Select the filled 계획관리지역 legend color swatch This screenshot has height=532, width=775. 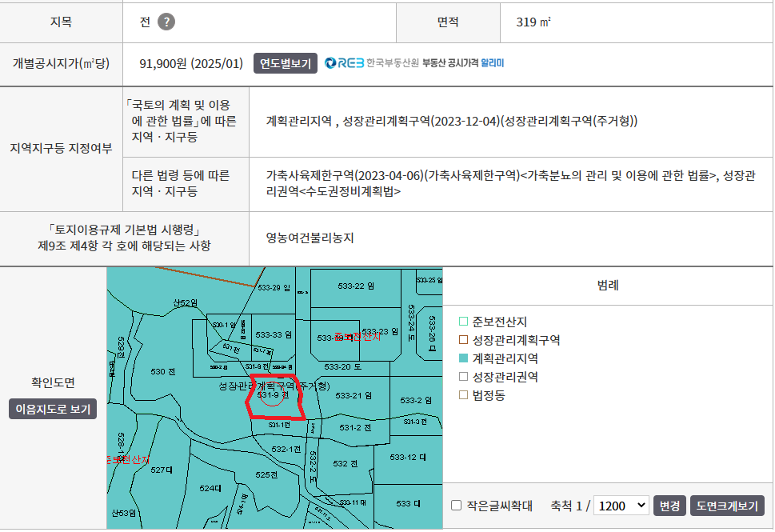coord(463,358)
